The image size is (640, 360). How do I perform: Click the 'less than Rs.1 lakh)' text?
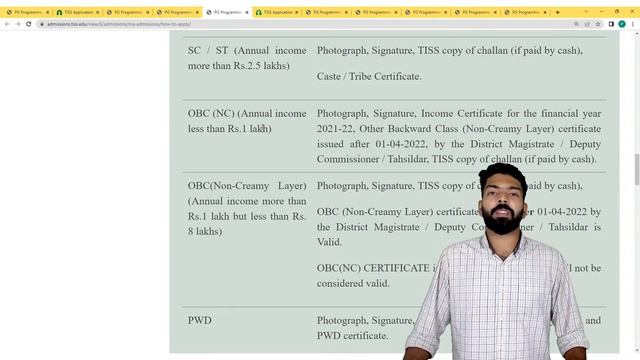(229, 129)
